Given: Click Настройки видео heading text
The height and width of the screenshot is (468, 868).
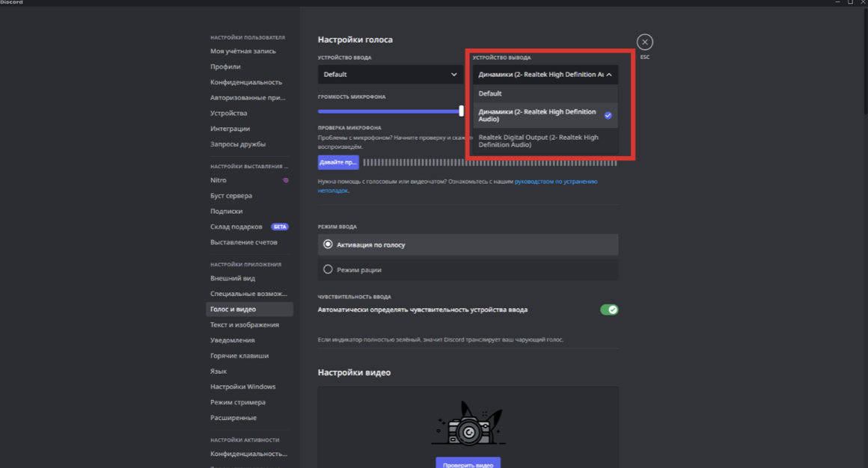Looking at the screenshot, I should 354,372.
